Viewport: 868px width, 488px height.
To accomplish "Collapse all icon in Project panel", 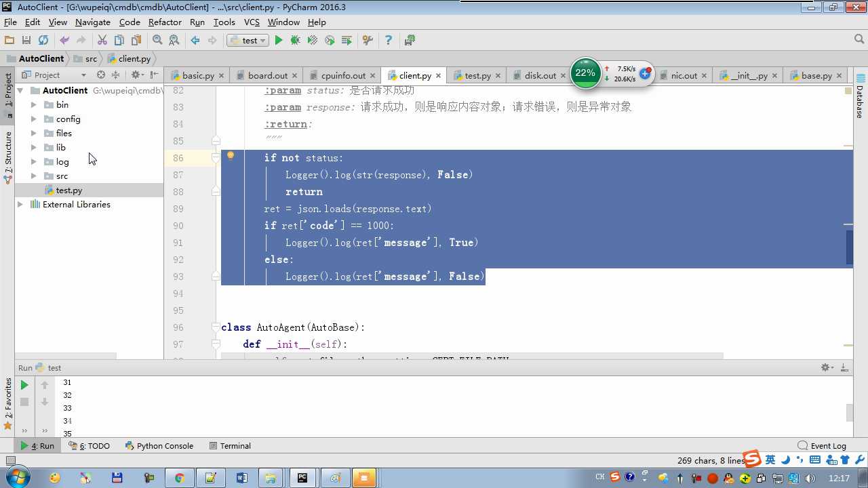I will [115, 75].
